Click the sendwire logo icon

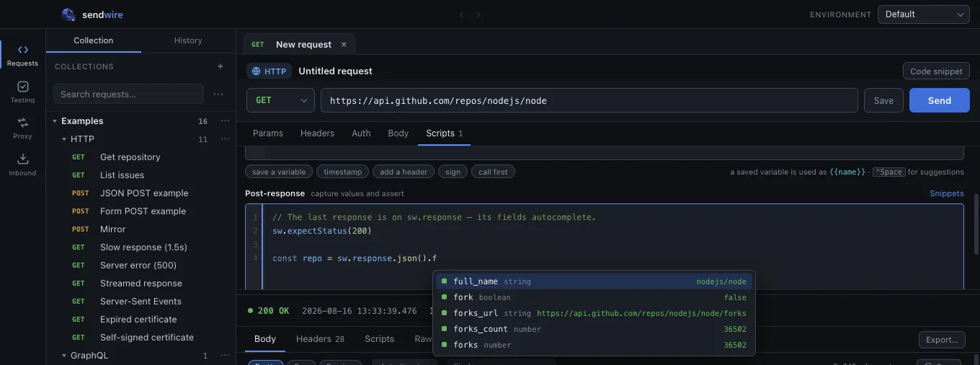pyautogui.click(x=68, y=14)
